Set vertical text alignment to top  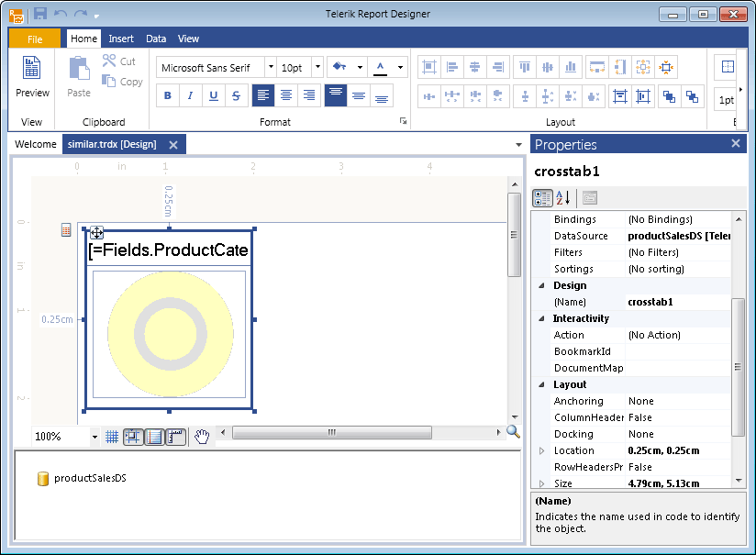(336, 95)
